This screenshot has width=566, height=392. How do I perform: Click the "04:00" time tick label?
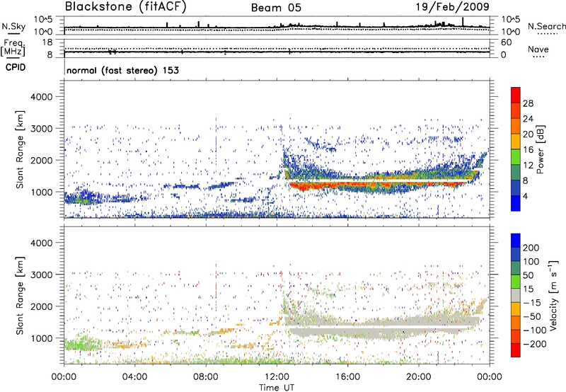click(134, 377)
